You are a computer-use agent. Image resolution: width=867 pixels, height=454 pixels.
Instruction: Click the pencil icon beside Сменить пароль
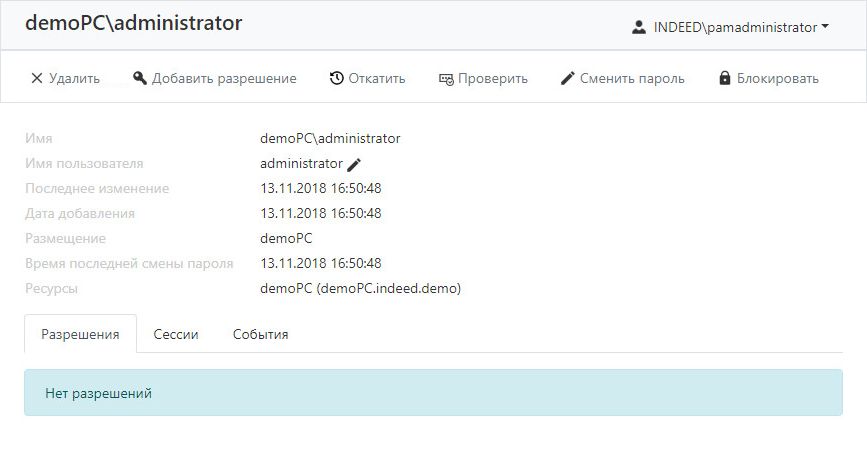568,79
